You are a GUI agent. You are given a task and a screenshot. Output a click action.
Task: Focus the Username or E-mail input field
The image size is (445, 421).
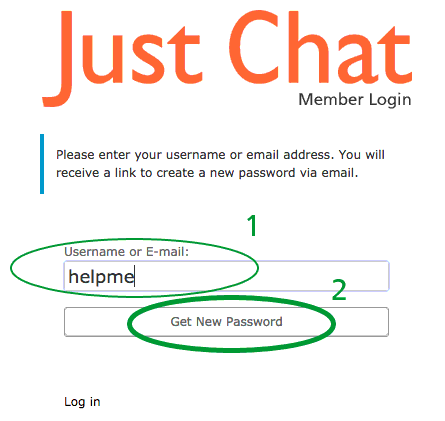coord(226,276)
